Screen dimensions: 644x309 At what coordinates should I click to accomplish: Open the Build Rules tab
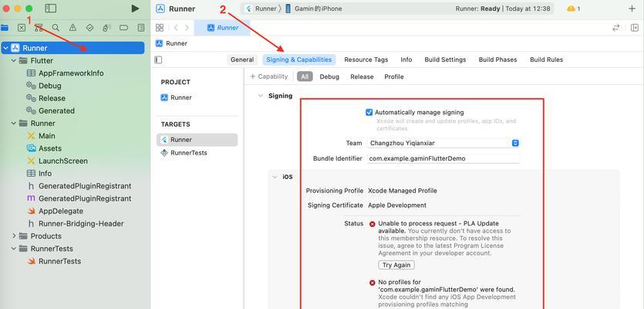tap(546, 59)
